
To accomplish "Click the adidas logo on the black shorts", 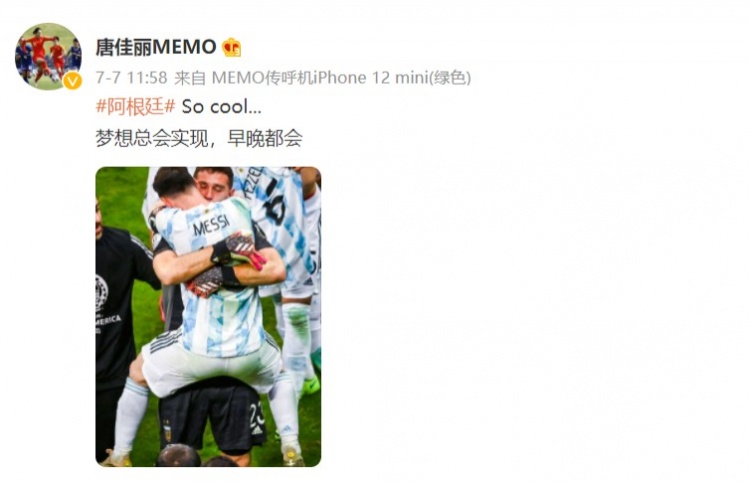I will [258, 430].
